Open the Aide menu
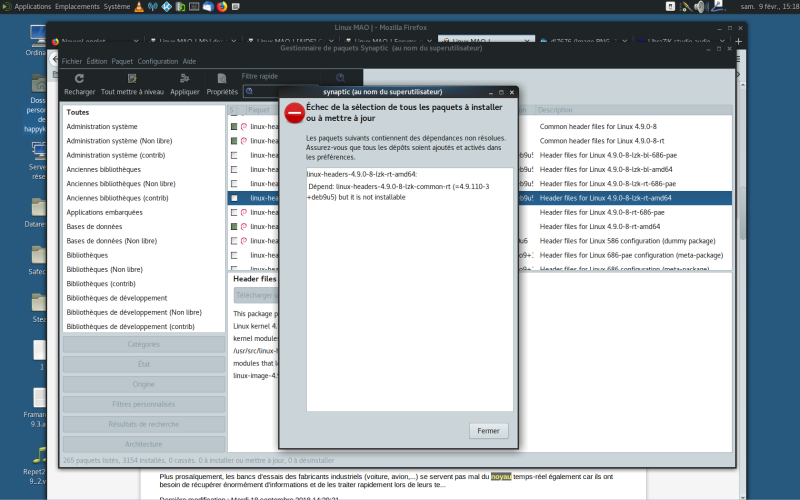The image size is (800, 500). (189, 61)
